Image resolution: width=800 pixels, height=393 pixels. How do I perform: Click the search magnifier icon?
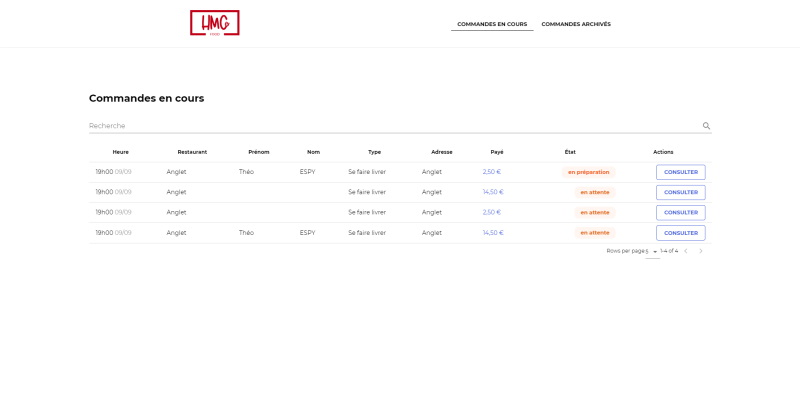[706, 126]
